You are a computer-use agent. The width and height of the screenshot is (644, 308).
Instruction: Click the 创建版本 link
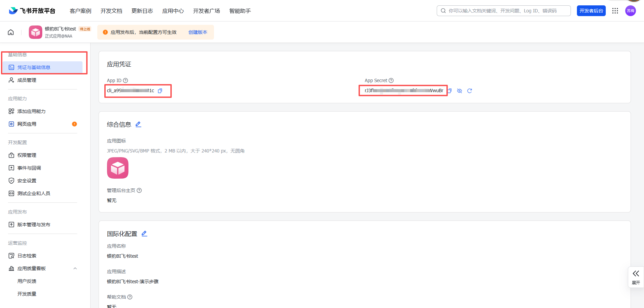point(198,32)
